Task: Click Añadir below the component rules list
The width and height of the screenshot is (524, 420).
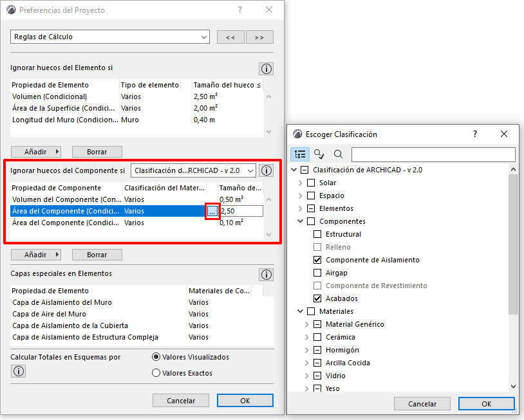Action: 36,255
